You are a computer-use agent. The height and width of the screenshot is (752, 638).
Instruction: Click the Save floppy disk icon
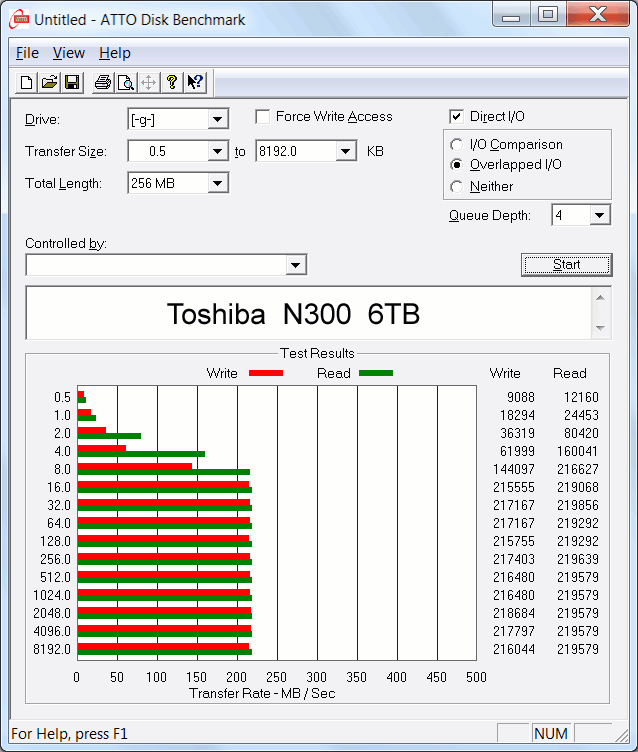pyautogui.click(x=72, y=82)
